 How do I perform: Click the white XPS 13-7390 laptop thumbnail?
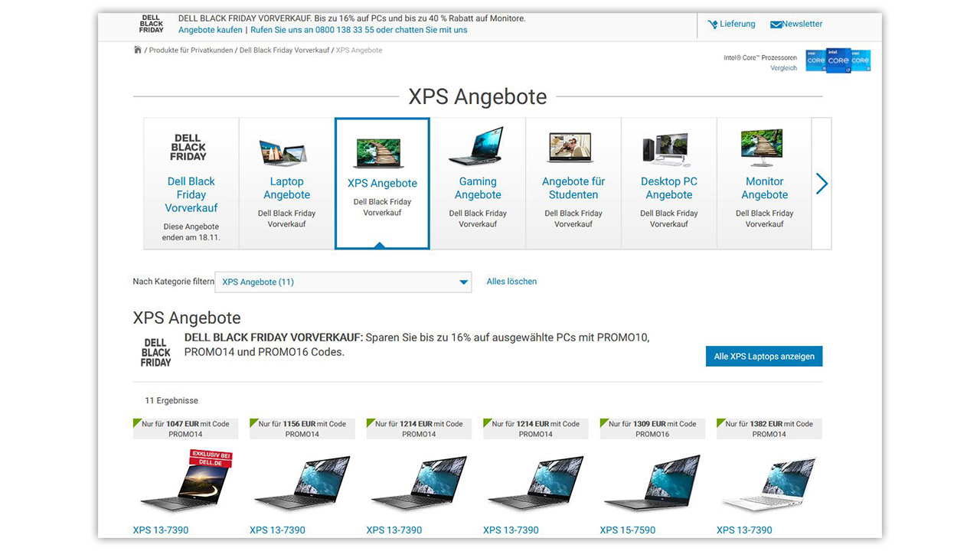click(x=769, y=482)
